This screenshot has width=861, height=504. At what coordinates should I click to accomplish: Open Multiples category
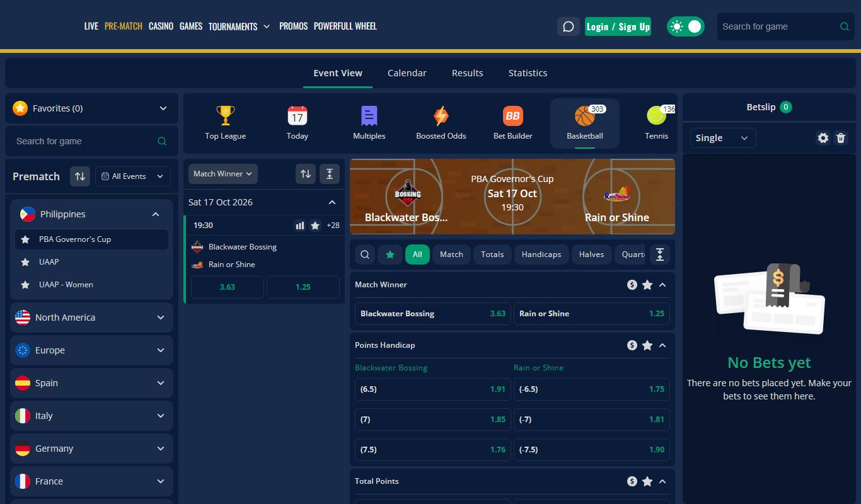point(369,116)
